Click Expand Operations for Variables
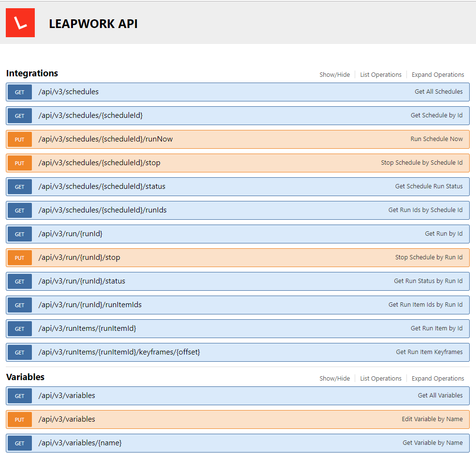This screenshot has height=454, width=476. click(x=437, y=378)
